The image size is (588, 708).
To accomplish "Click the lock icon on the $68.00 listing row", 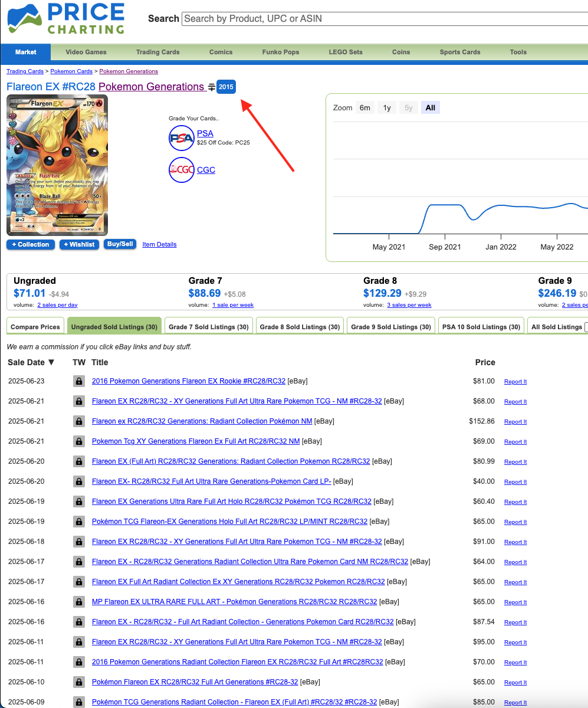I will pos(78,401).
